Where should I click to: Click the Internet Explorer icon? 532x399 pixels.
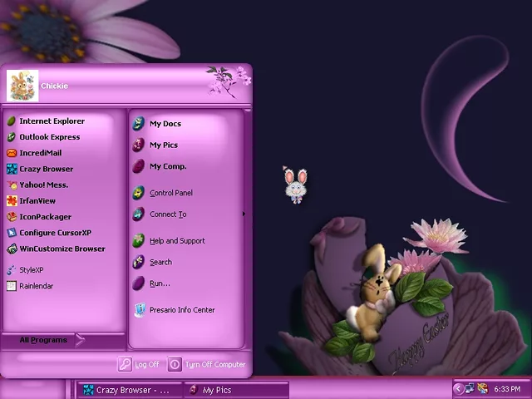point(12,121)
